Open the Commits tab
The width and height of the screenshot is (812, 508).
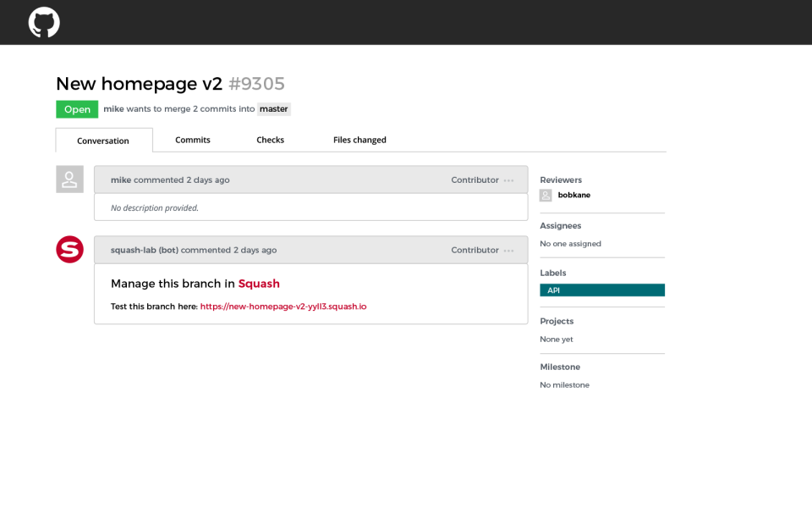(x=193, y=140)
